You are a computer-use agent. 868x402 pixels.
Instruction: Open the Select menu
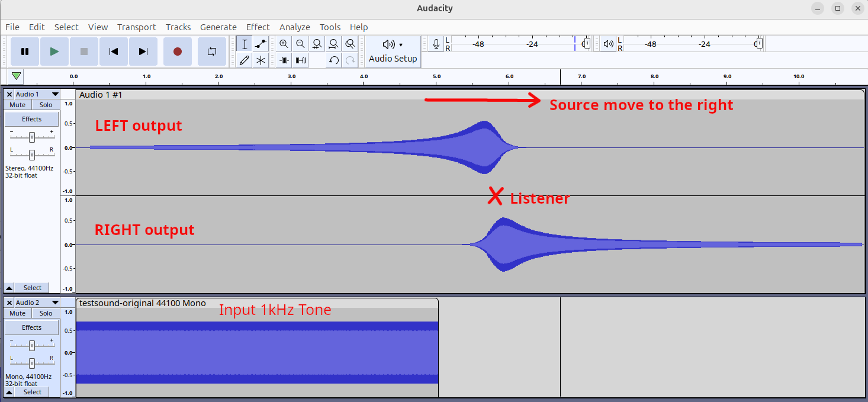66,27
